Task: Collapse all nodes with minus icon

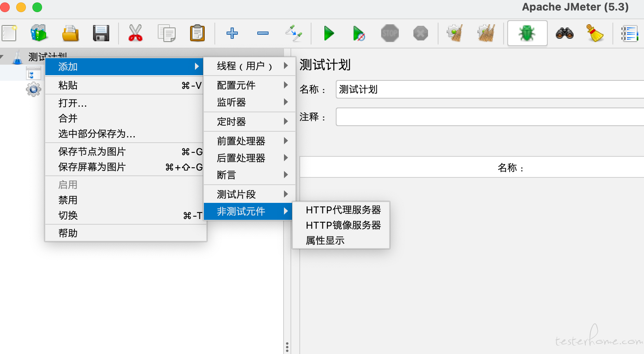Action: tap(263, 33)
